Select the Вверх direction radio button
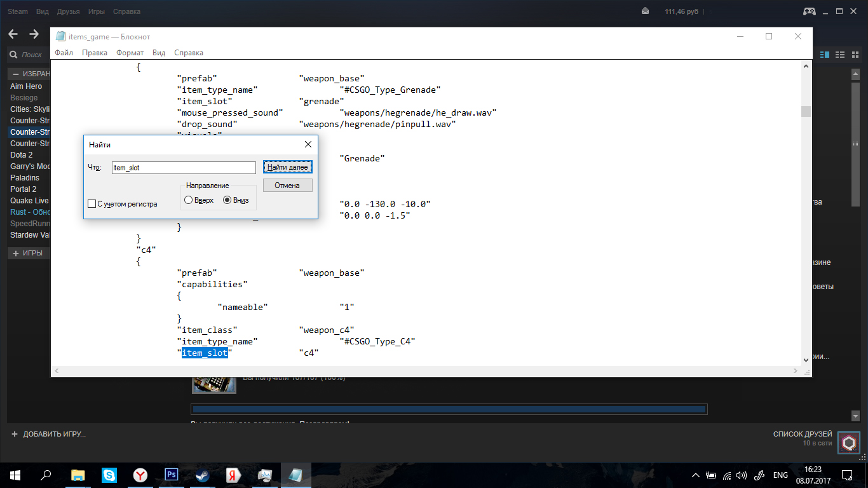The height and width of the screenshot is (488, 868). [x=188, y=200]
